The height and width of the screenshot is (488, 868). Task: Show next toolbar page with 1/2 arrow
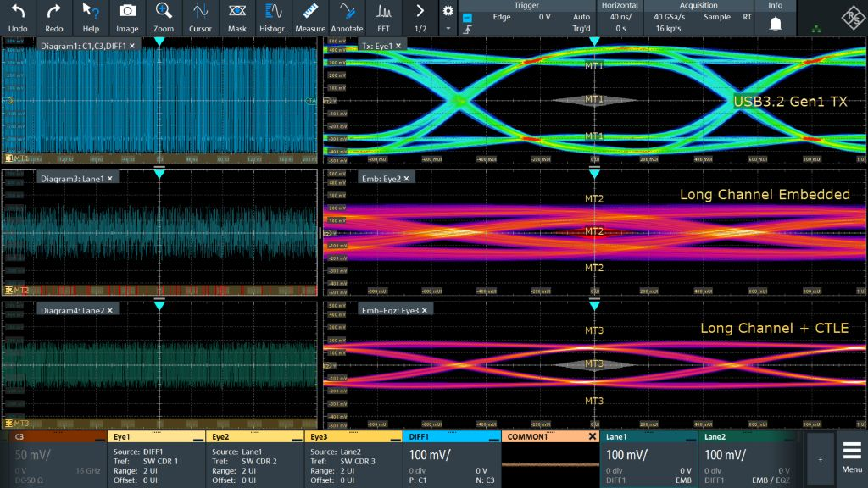(420, 12)
